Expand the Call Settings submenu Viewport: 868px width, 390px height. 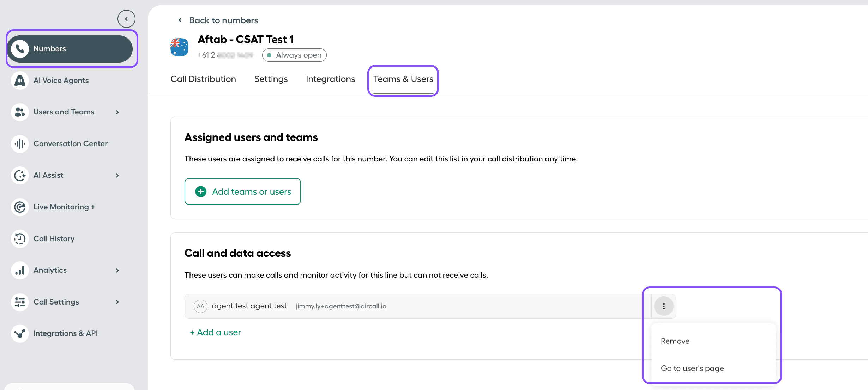coord(117,302)
